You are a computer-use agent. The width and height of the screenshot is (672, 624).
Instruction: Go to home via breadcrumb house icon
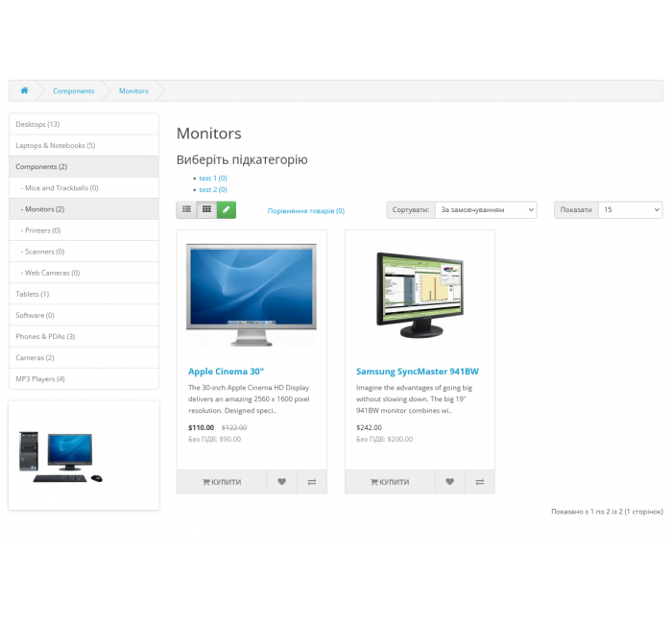pos(24,90)
